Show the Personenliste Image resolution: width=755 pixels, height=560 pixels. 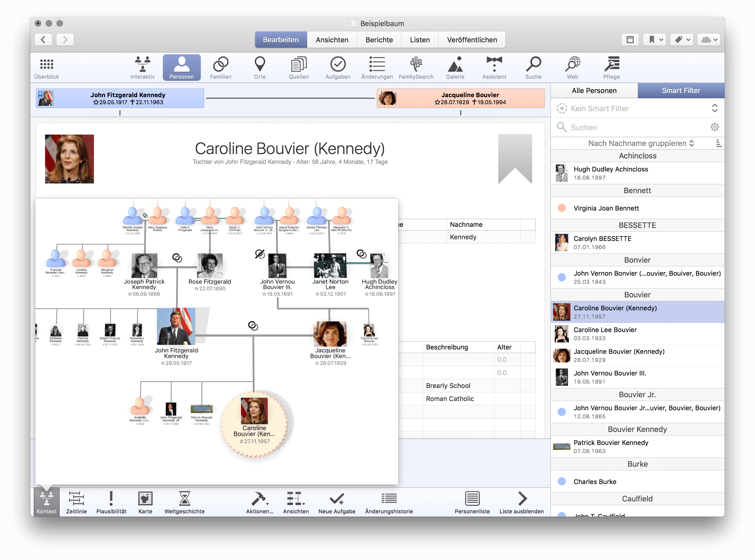(x=472, y=502)
